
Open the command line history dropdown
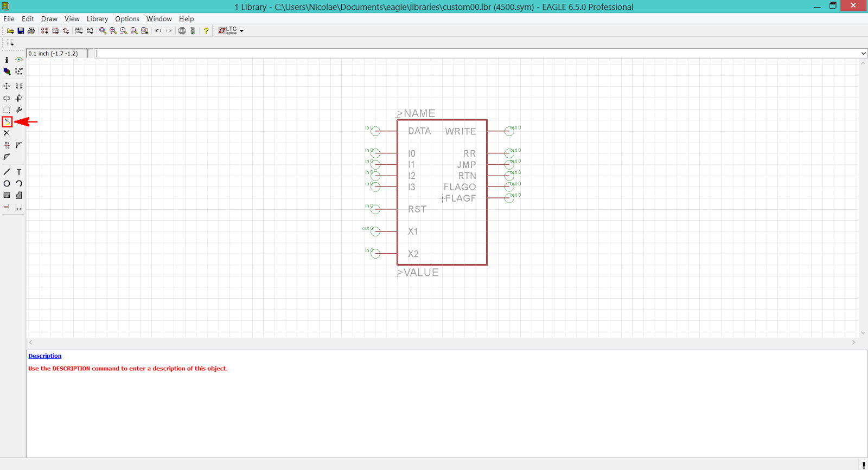click(x=863, y=54)
